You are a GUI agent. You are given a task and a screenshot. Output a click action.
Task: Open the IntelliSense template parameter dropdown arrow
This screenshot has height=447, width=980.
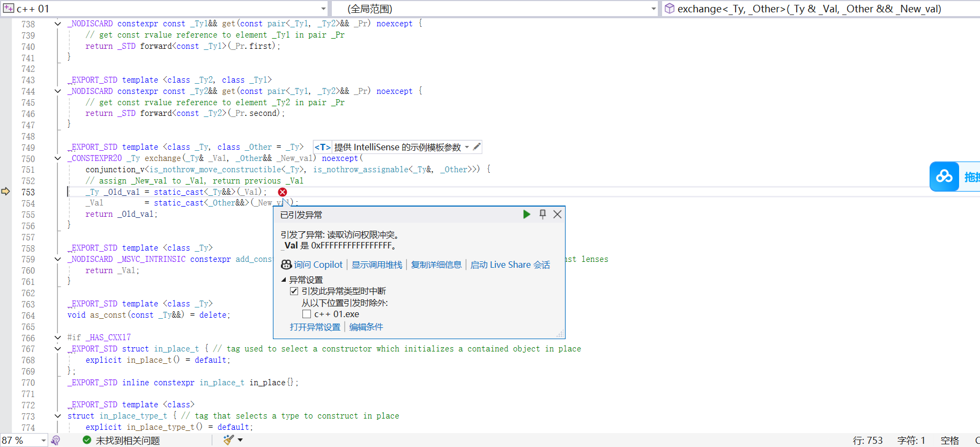tap(467, 147)
